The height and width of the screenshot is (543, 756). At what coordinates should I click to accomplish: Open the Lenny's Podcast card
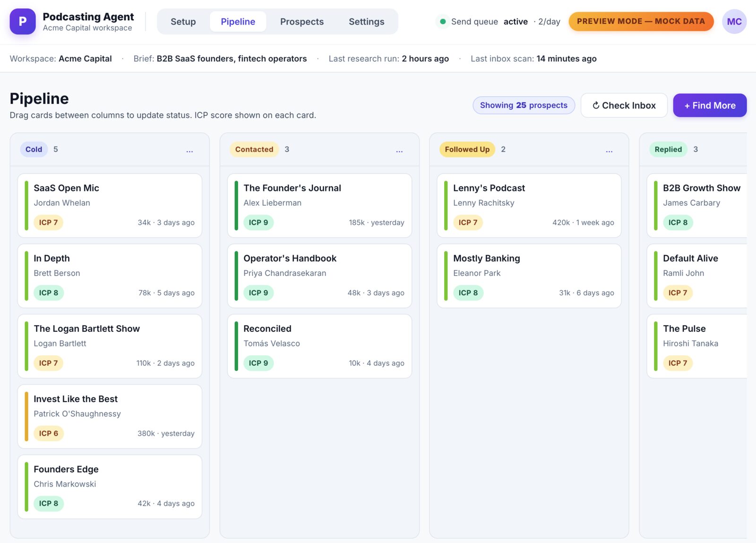click(x=529, y=205)
